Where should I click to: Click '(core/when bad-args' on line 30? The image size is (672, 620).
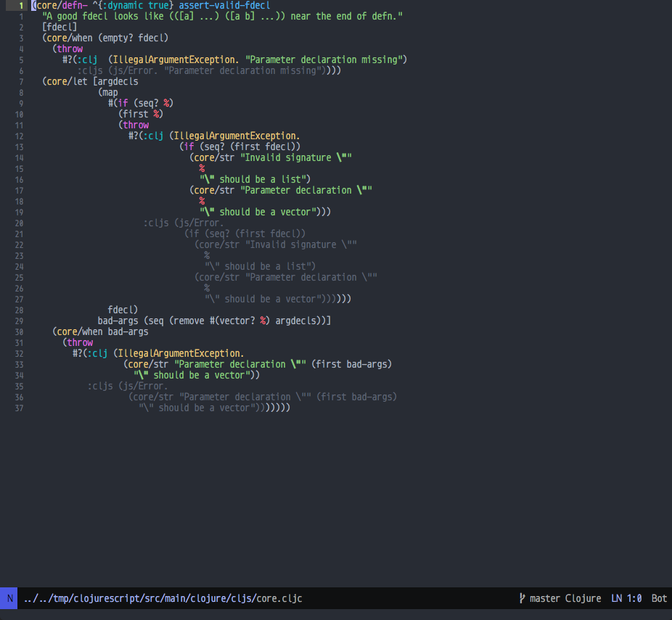[100, 331]
